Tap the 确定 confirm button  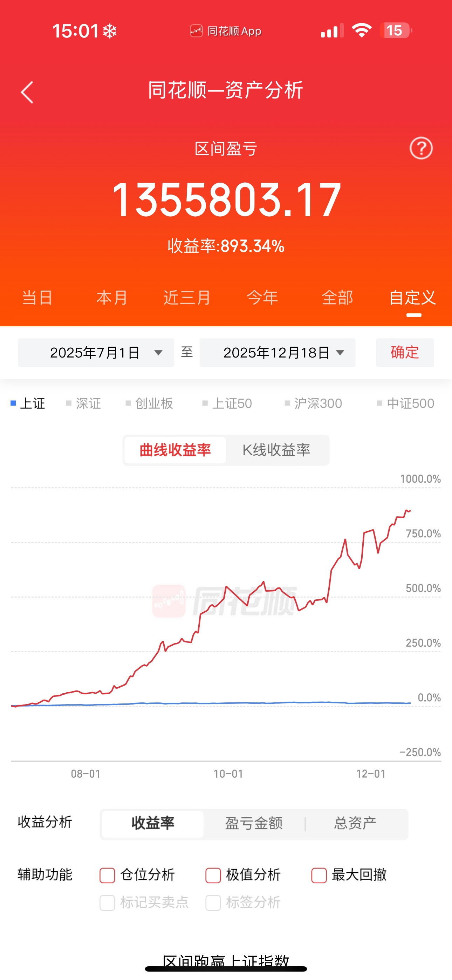coord(405,353)
